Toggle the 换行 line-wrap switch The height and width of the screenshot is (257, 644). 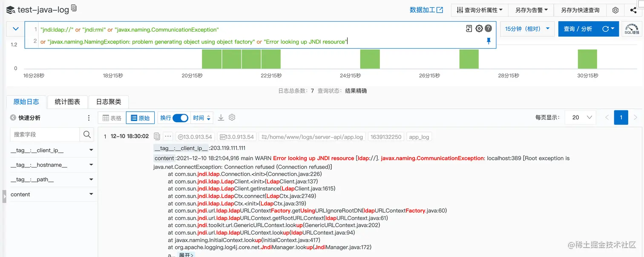[180, 118]
